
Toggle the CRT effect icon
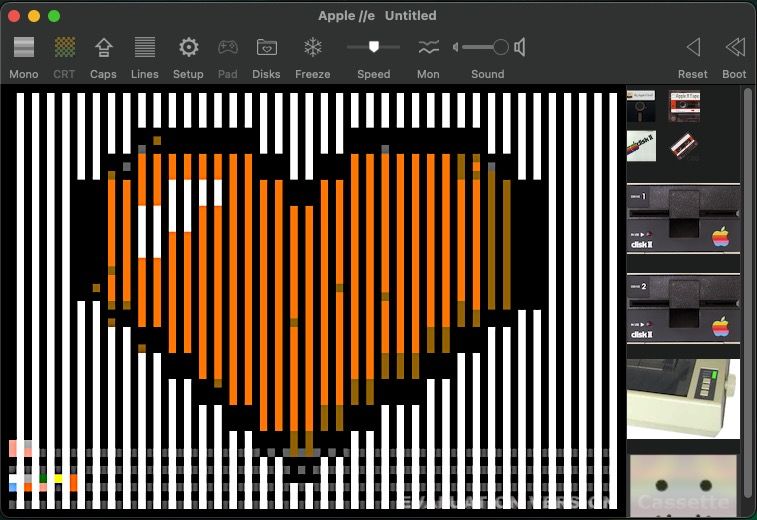coord(64,47)
